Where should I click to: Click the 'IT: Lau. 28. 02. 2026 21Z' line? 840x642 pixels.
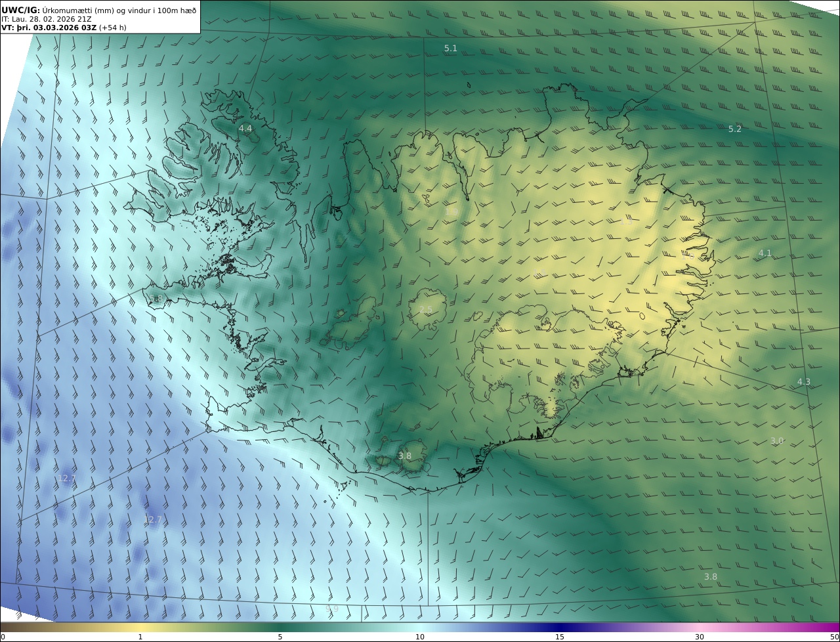[47, 19]
